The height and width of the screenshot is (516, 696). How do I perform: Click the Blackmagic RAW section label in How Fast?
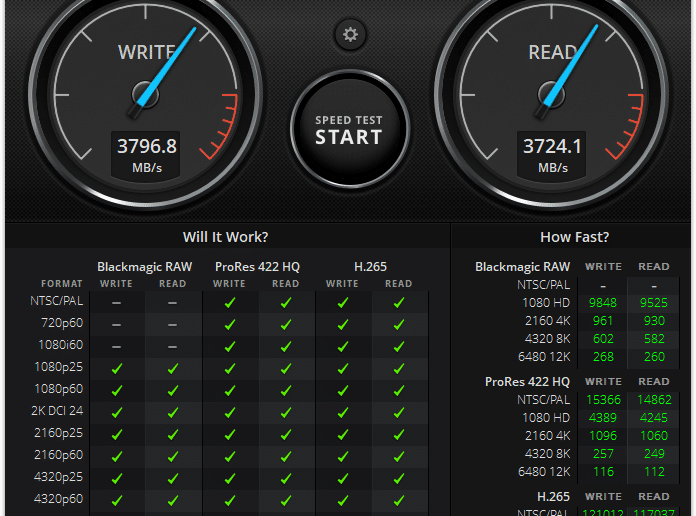(522, 267)
